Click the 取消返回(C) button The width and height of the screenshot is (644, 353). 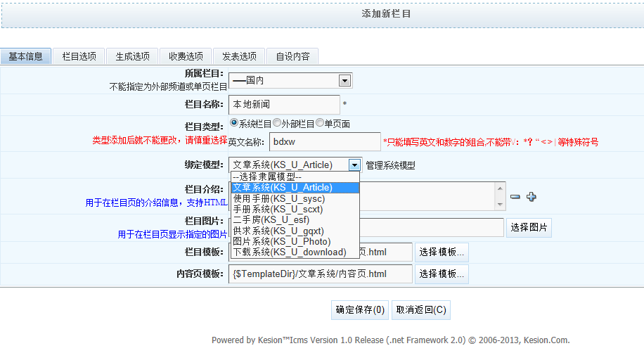click(x=420, y=309)
